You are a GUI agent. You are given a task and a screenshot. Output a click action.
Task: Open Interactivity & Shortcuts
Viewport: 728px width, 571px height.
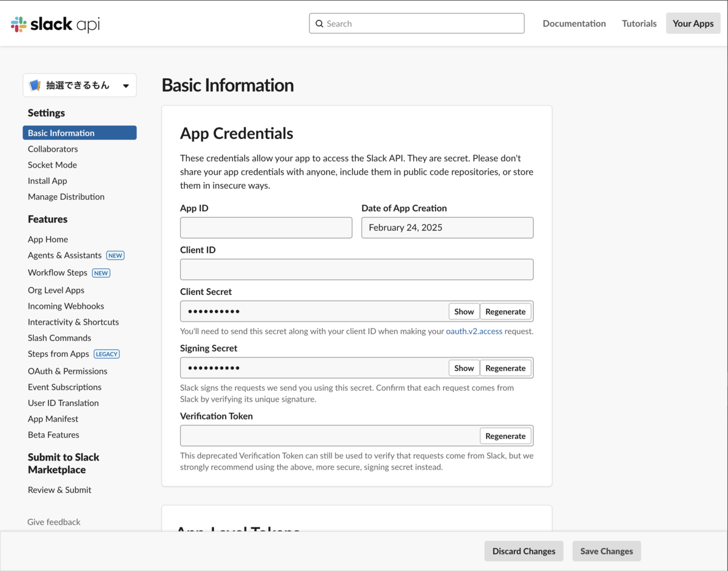pos(73,322)
